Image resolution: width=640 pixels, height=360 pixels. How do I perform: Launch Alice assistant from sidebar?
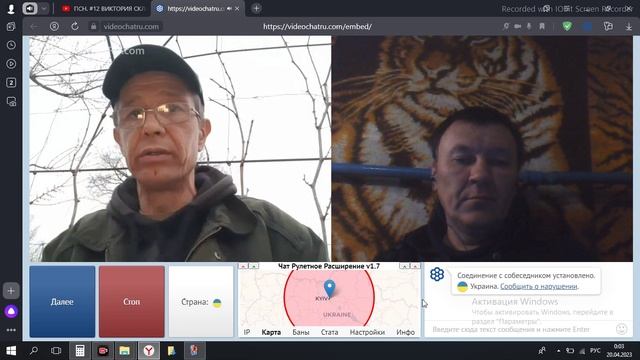[x=11, y=312]
